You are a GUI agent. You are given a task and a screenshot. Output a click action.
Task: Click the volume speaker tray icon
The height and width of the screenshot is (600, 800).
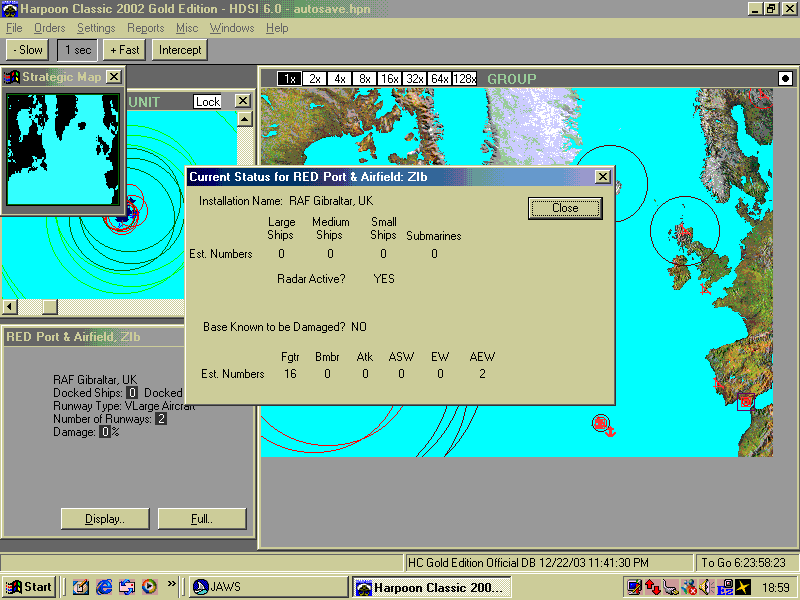pyautogui.click(x=706, y=587)
